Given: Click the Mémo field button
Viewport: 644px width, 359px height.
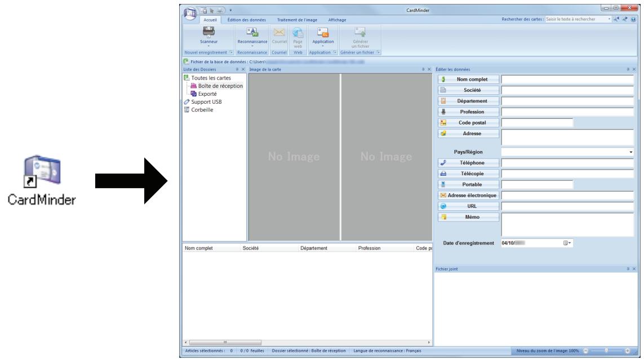Looking at the screenshot, I should (x=468, y=217).
